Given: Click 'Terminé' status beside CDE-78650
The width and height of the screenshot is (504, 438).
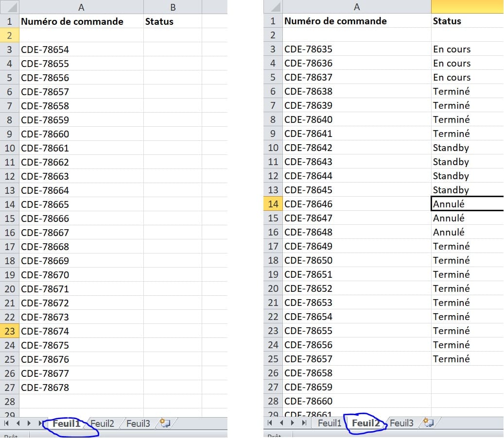Looking at the screenshot, I should coord(468,260).
